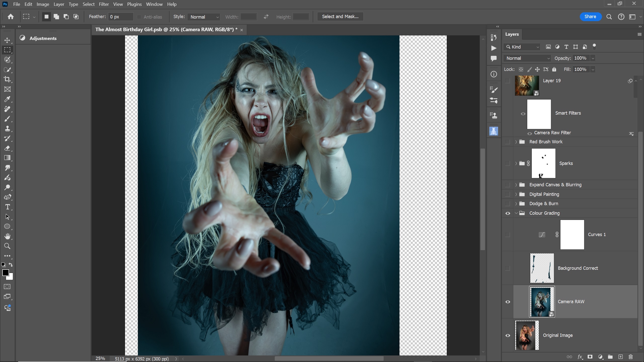Select the Zoom tool in toolbar
The height and width of the screenshot is (362, 644).
point(7,246)
